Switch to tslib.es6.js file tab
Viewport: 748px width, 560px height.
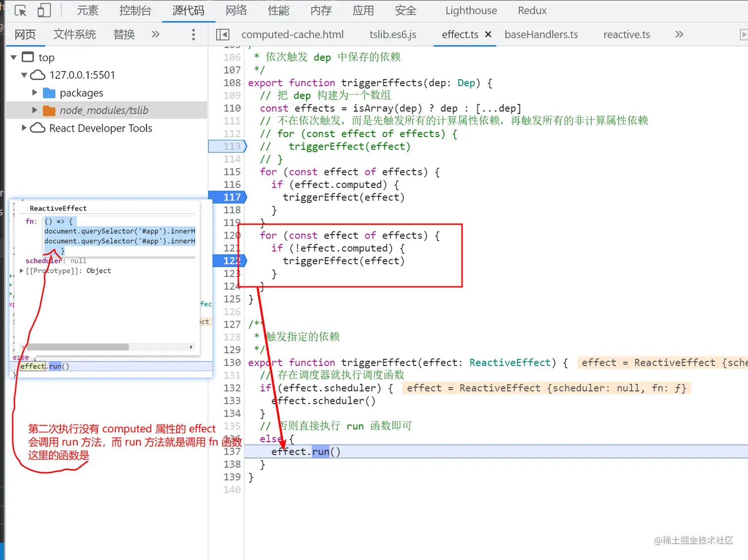393,34
